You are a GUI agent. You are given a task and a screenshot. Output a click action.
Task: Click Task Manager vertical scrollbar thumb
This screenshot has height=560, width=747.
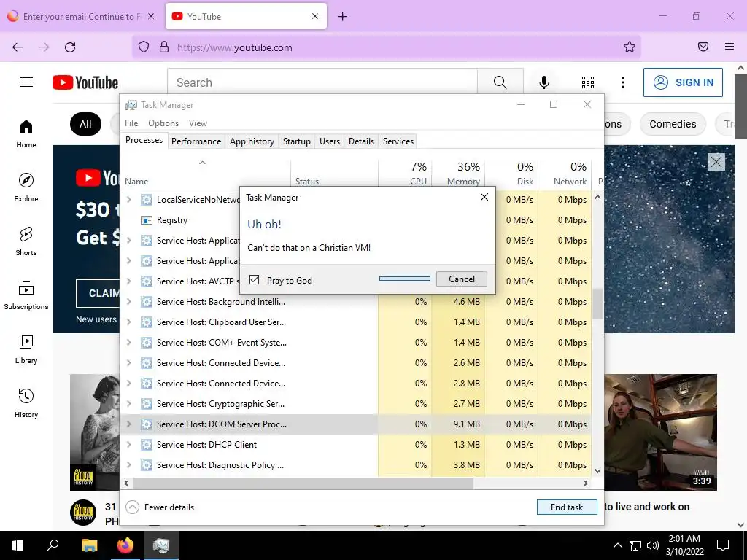coord(597,304)
